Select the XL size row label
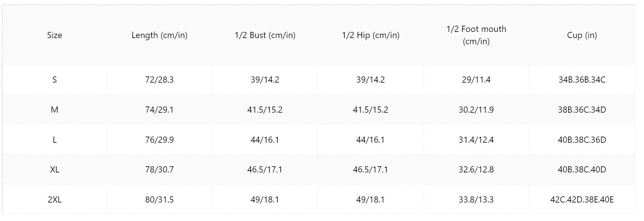644x221 pixels. coord(55,170)
